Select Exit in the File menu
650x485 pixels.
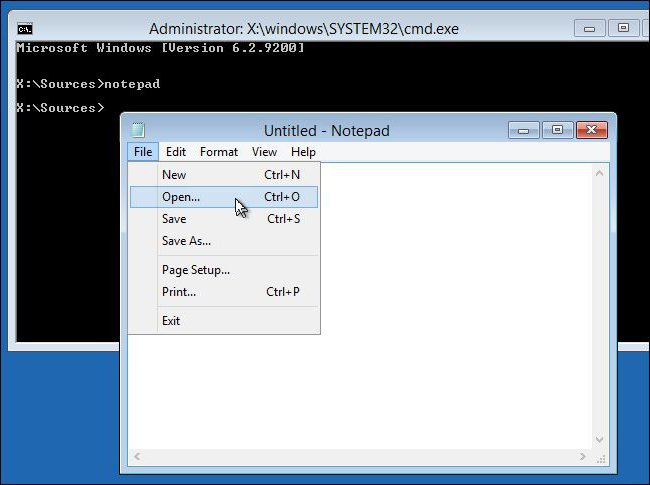[x=224, y=321]
